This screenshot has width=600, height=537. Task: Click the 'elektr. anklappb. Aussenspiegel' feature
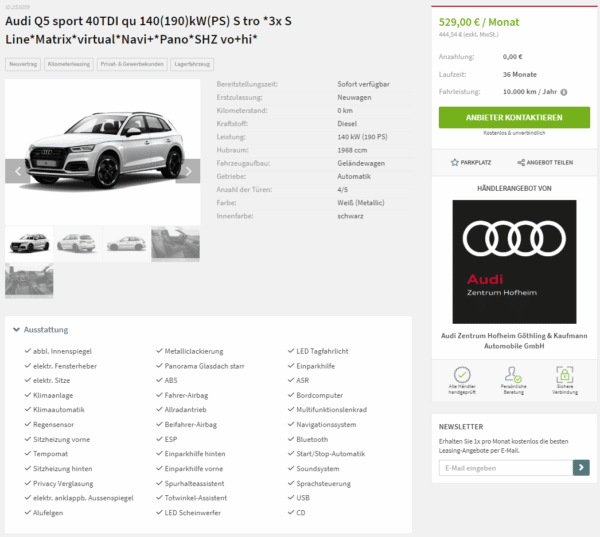[x=83, y=498]
